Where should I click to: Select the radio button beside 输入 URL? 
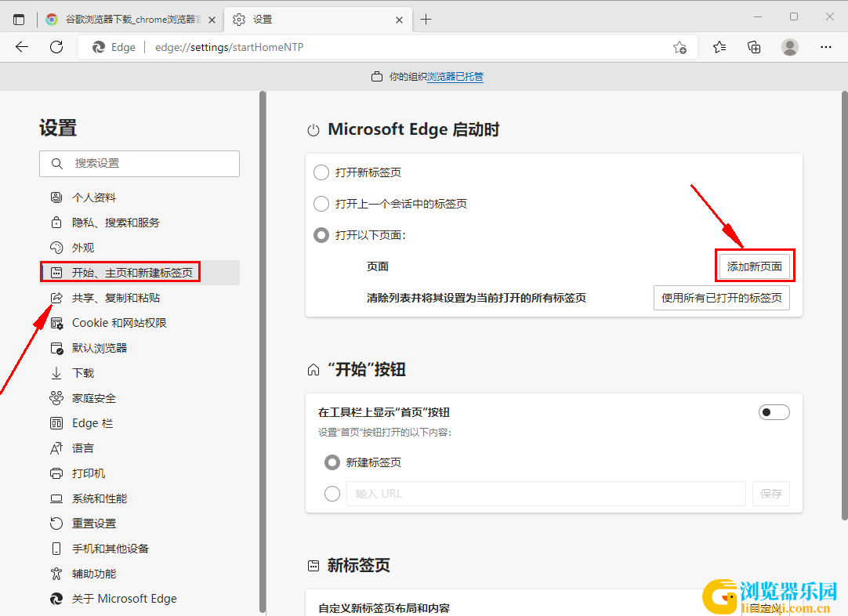tap(332, 494)
